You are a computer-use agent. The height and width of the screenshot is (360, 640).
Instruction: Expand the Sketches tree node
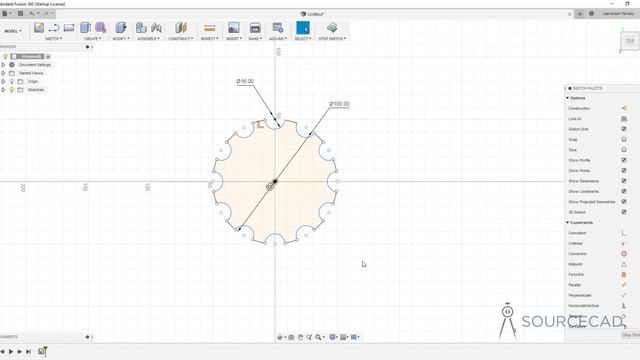pyautogui.click(x=3, y=90)
